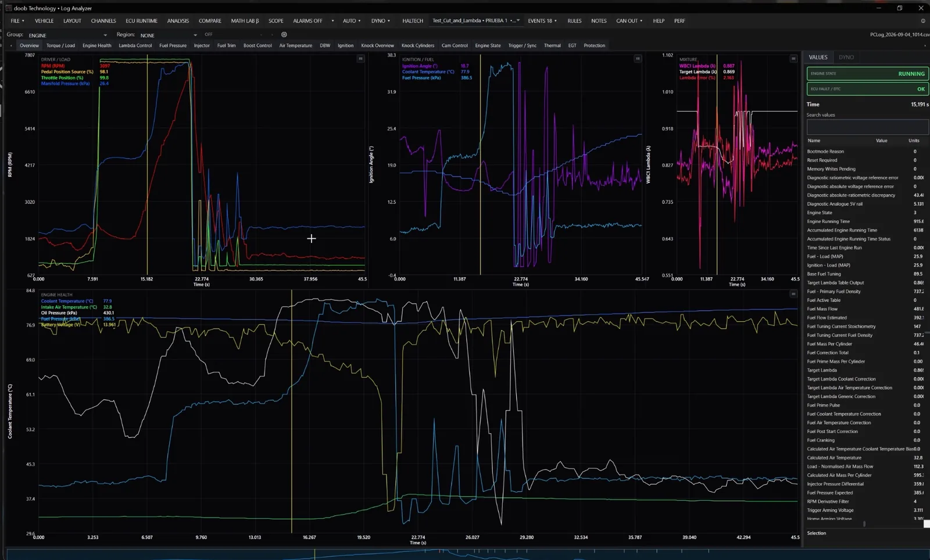Viewport: 930px width, 560px height.
Task: Switch to the Lambda Control tab
Action: pos(135,45)
